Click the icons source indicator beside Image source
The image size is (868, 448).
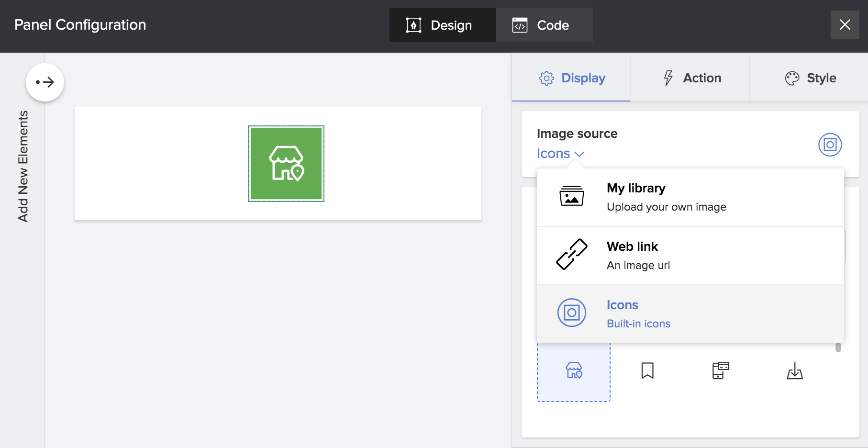coord(830,145)
